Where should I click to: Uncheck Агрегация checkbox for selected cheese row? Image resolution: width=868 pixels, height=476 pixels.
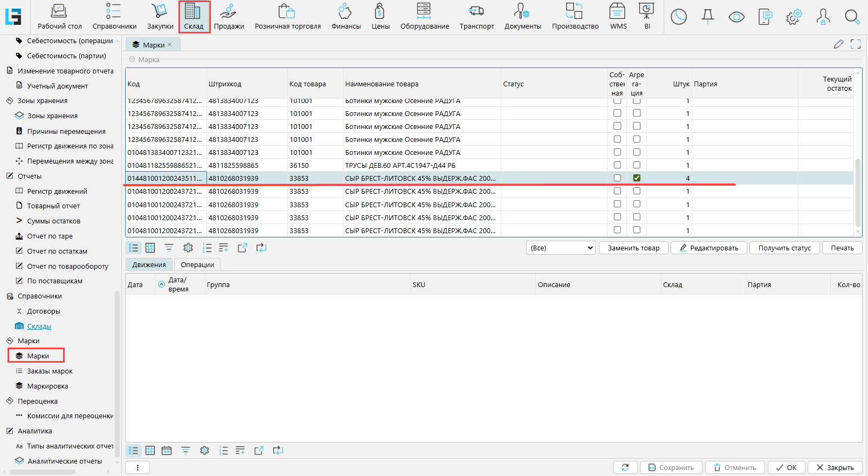[x=637, y=178]
